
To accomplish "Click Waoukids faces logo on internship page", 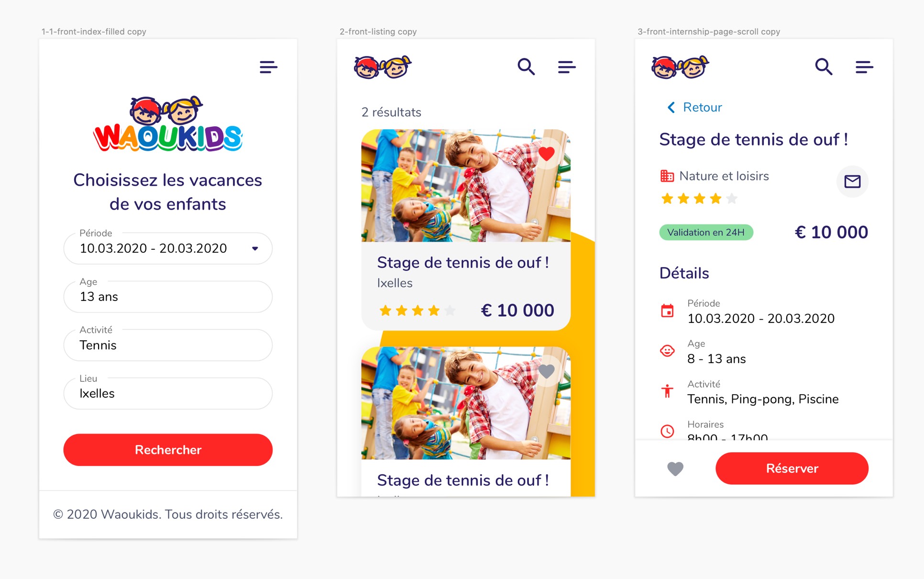I will pyautogui.click(x=680, y=67).
